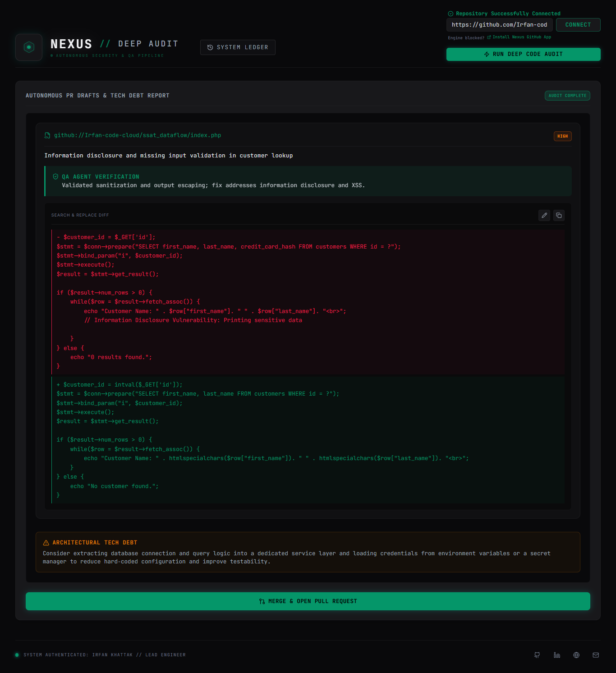Click the clock icon in System Ledger button

click(210, 47)
